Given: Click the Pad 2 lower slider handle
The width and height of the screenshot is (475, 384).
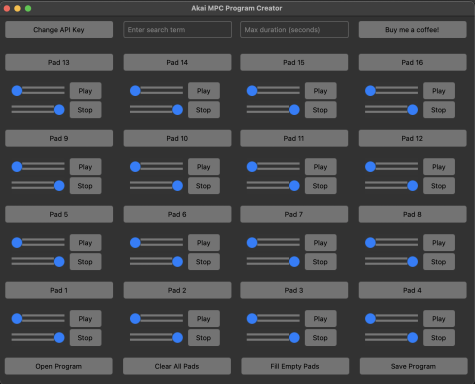Looking at the screenshot, I should click(x=178, y=338).
